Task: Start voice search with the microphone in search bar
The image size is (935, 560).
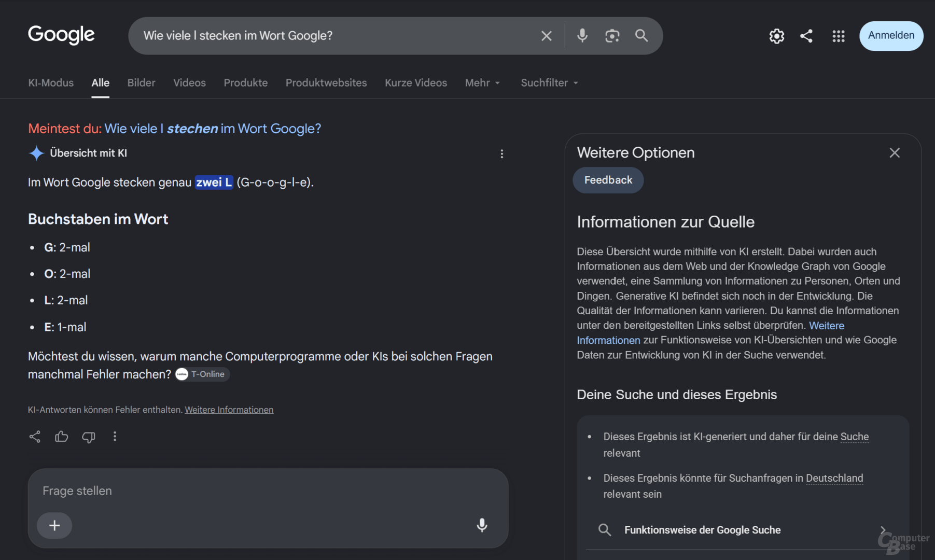Action: point(582,36)
